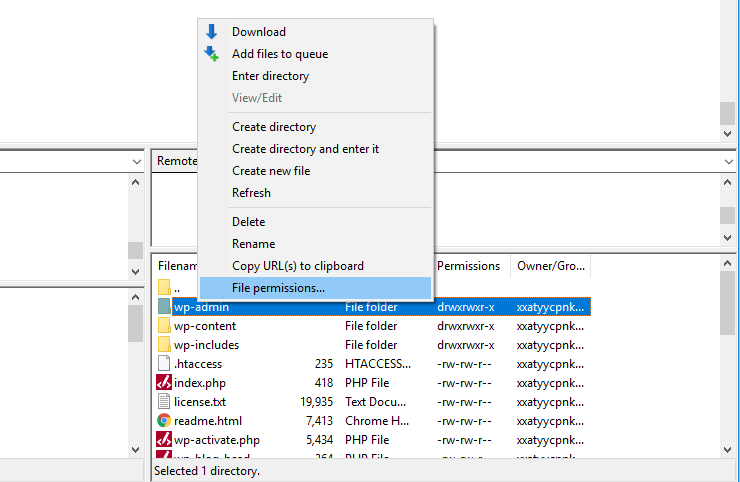This screenshot has height=482, width=740.
Task: Open File permissions... dialog
Action: [315, 288]
